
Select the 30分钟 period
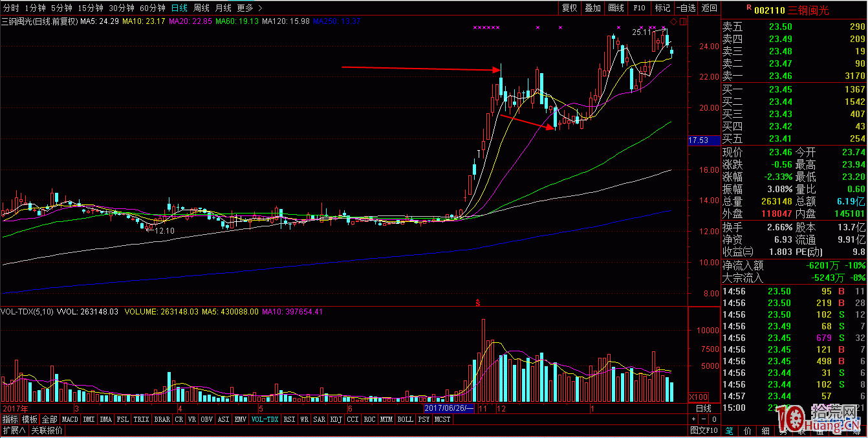[122, 8]
